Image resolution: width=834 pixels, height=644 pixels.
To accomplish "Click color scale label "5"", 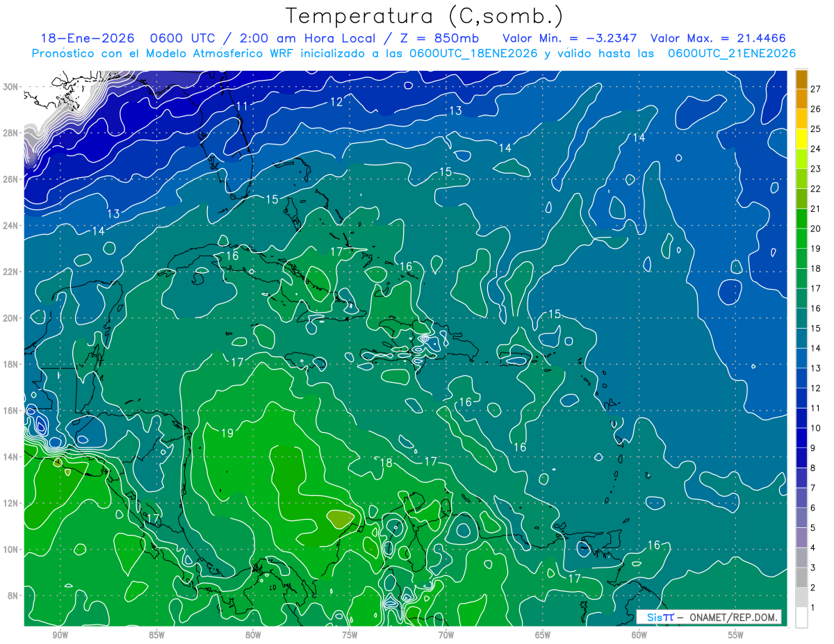I will tap(813, 528).
